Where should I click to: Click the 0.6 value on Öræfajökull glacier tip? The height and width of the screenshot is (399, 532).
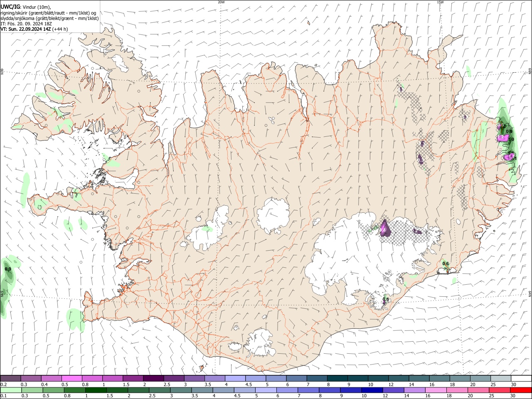[386, 299]
